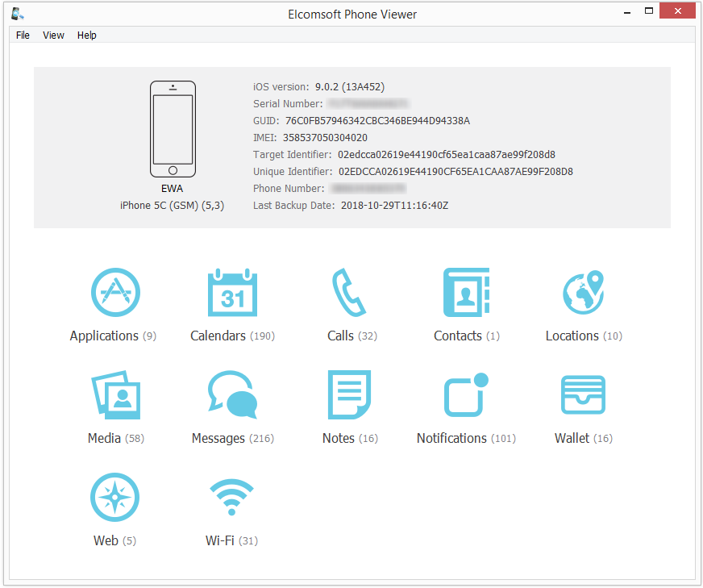Image resolution: width=703 pixels, height=588 pixels.
Task: Open the Notifications badge icon
Action: click(466, 394)
